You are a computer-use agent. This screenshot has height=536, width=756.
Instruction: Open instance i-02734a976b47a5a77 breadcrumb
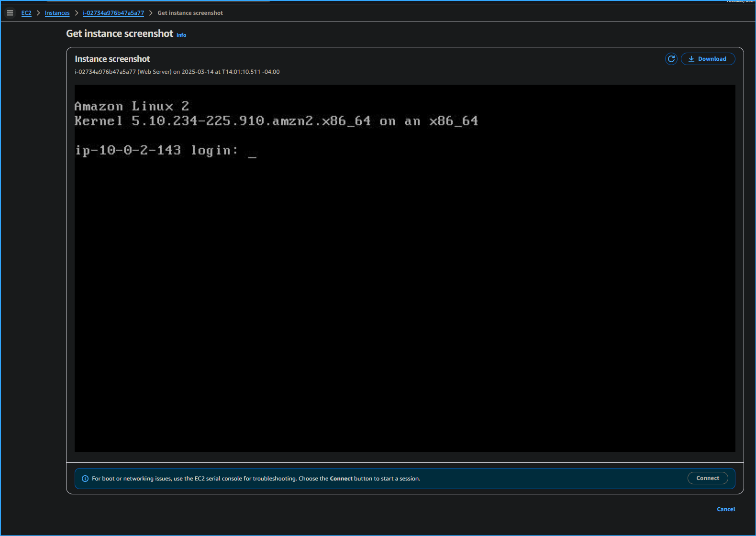(x=113, y=13)
